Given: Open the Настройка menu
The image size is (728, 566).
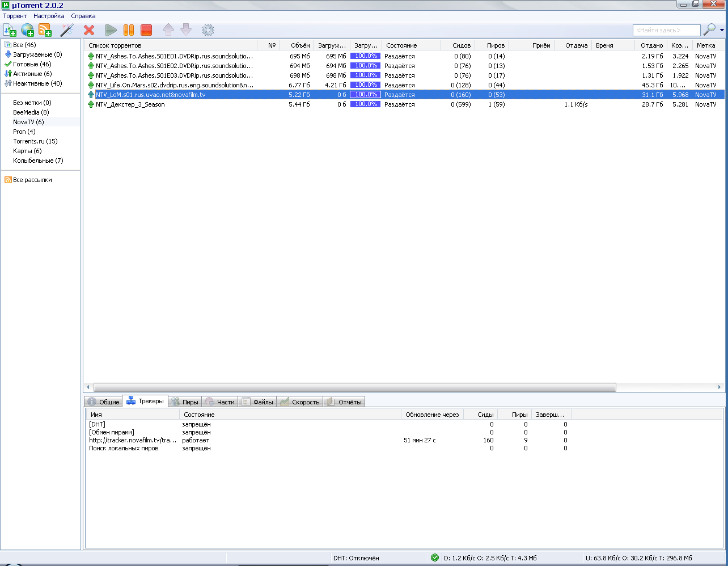Looking at the screenshot, I should point(49,16).
